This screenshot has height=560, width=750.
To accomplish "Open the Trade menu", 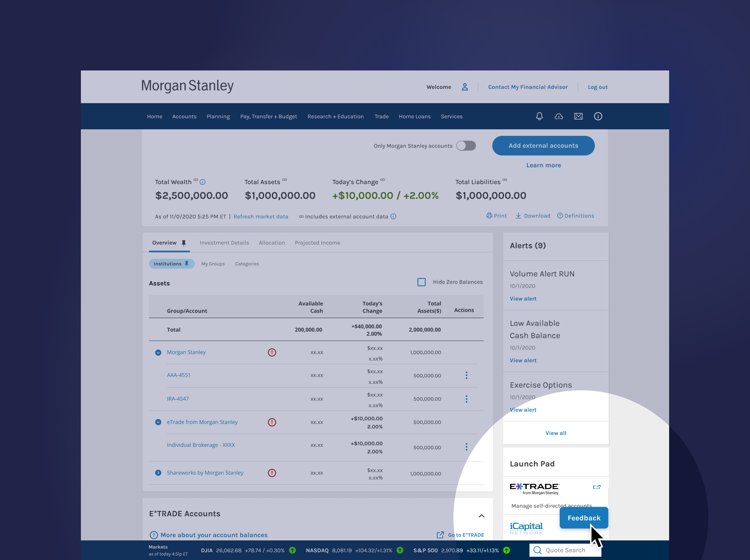I will coord(381,116).
